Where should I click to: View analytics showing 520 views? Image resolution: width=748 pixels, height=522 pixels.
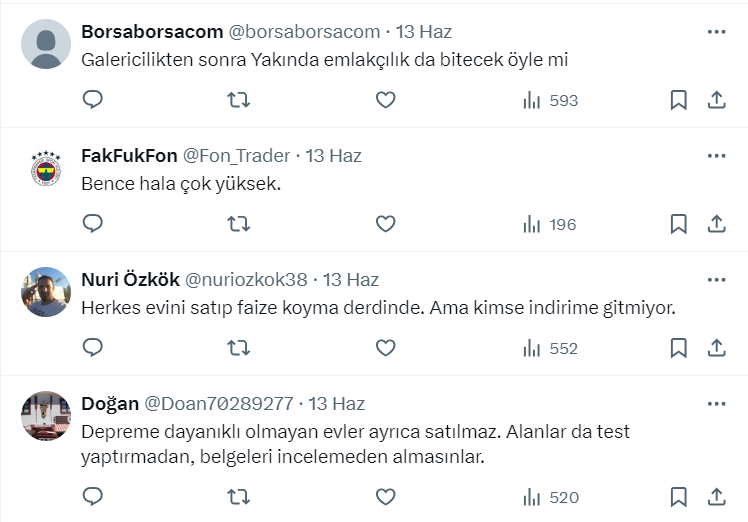tap(550, 496)
